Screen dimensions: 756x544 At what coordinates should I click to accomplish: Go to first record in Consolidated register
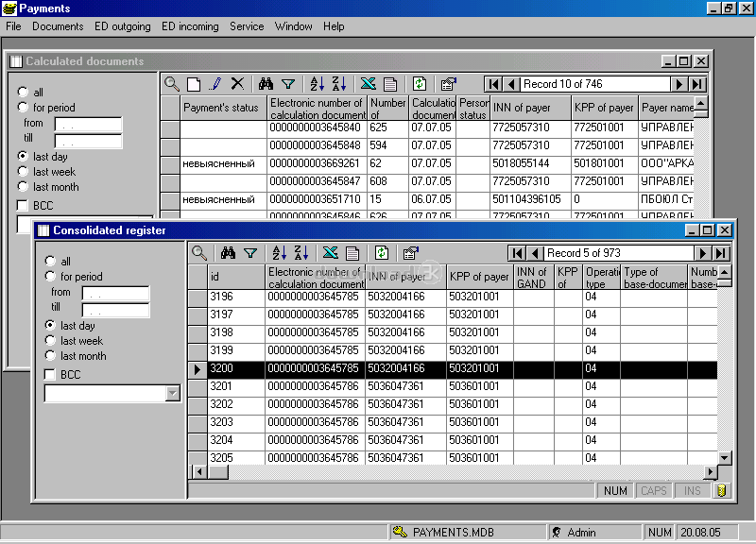tap(517, 253)
